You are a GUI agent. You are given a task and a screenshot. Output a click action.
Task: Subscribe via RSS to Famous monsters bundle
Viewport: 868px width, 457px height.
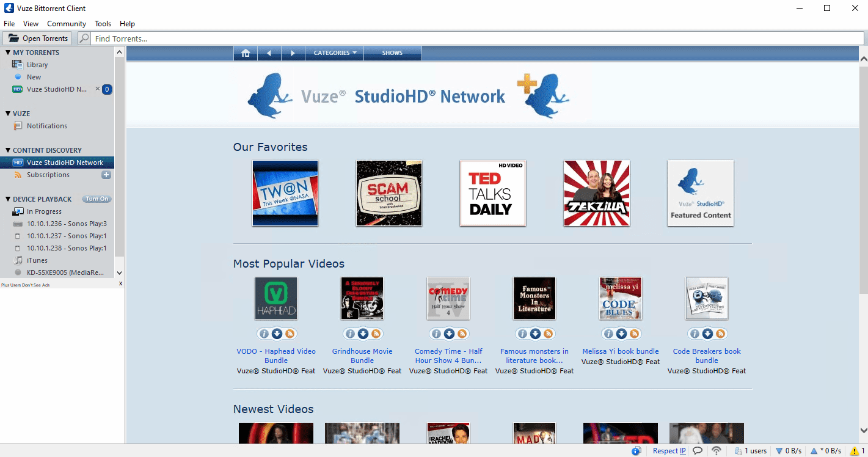pyautogui.click(x=548, y=334)
